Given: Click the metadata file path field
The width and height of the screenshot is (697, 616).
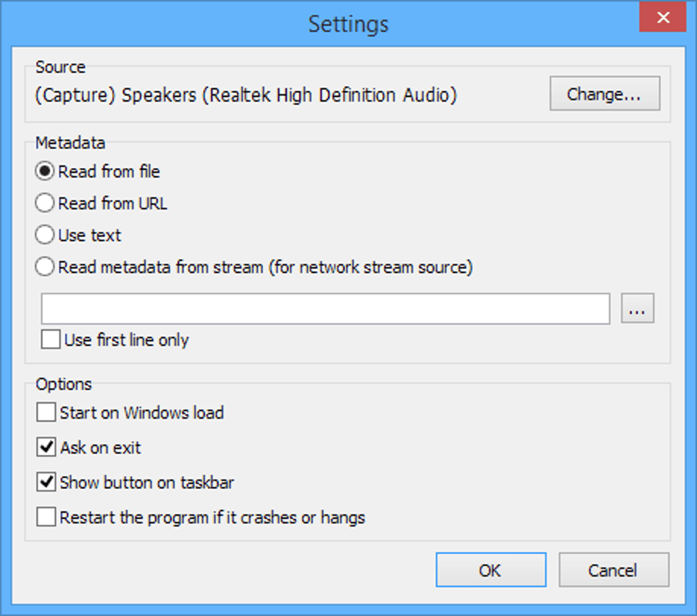Looking at the screenshot, I should [x=325, y=309].
